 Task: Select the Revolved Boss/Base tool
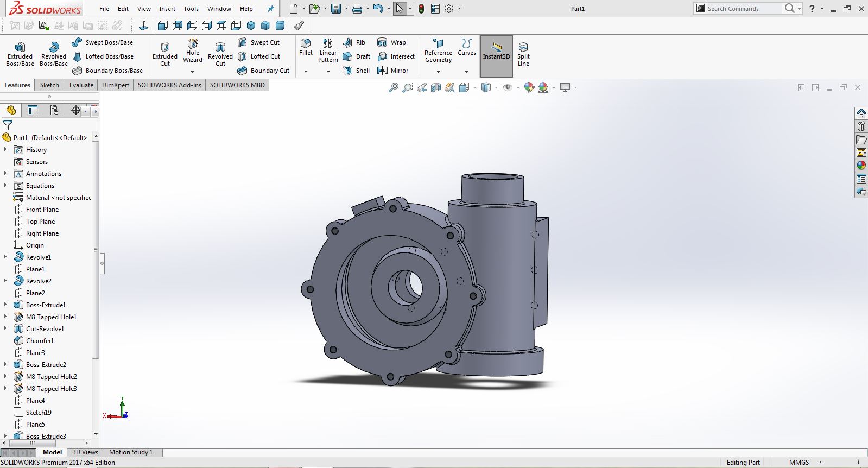pos(54,54)
